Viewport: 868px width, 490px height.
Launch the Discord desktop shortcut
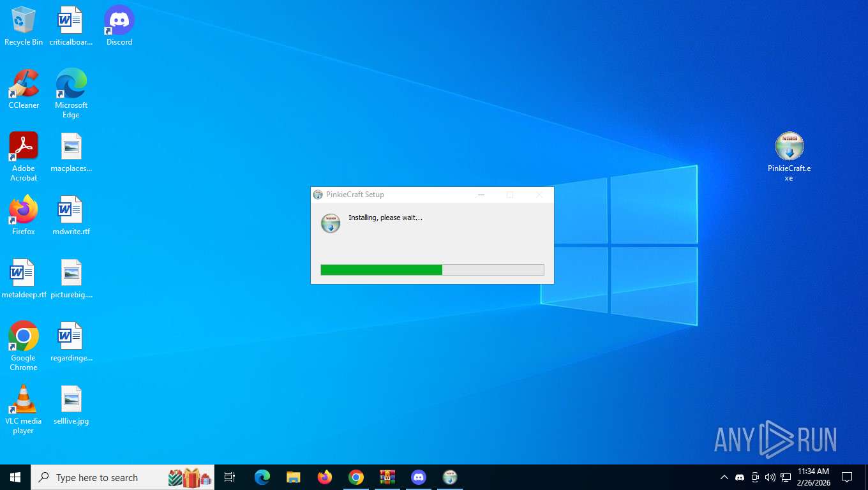pos(119,27)
